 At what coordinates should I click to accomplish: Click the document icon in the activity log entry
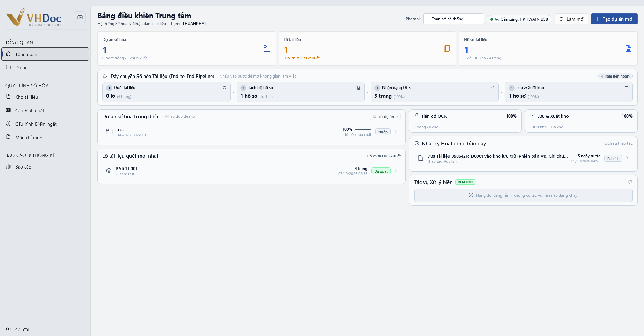tap(421, 158)
